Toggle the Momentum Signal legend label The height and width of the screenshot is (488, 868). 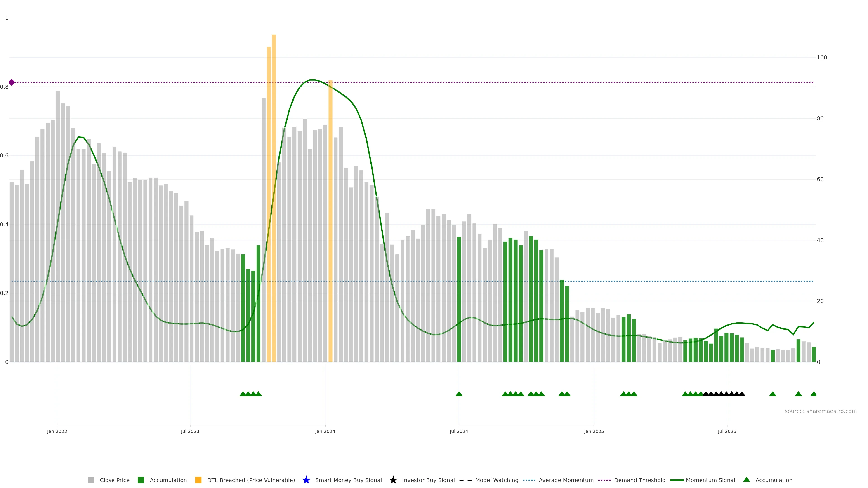coord(710,480)
